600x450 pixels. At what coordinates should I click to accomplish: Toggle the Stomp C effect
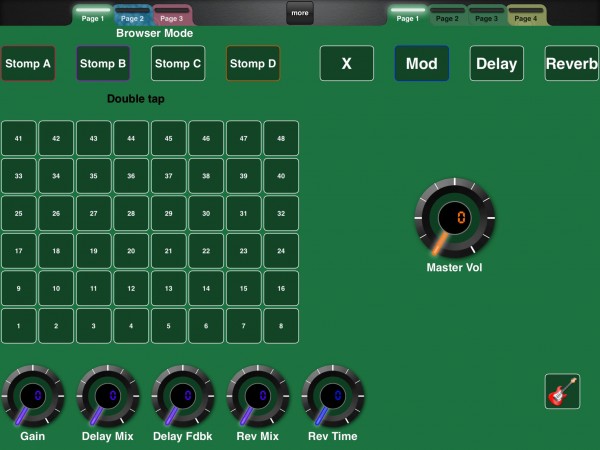coord(178,63)
